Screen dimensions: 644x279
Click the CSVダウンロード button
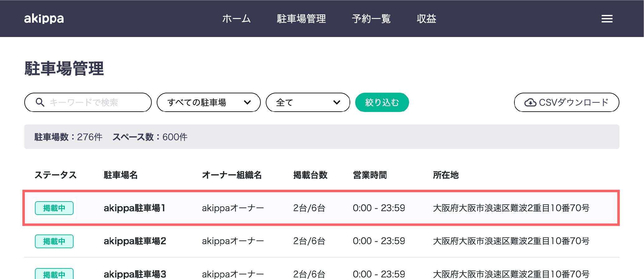point(566,102)
